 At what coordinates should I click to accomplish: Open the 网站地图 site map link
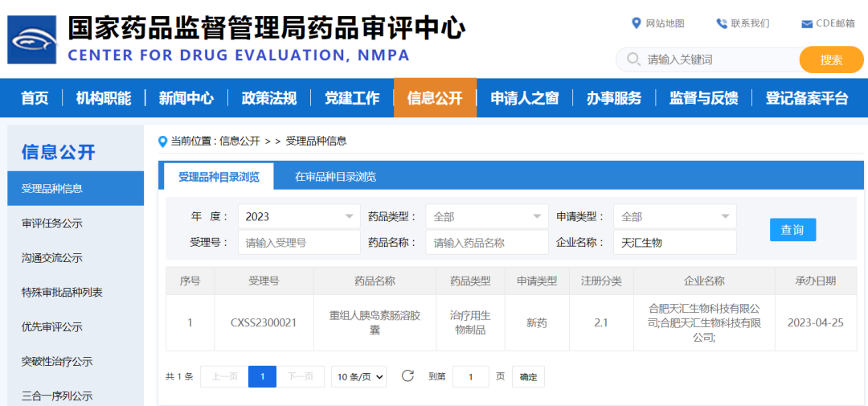(658, 23)
